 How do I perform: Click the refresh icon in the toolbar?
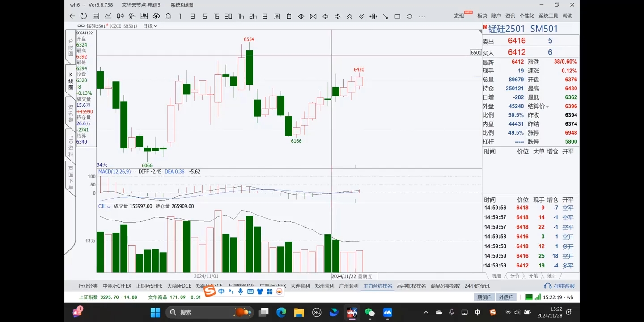[x=84, y=16]
